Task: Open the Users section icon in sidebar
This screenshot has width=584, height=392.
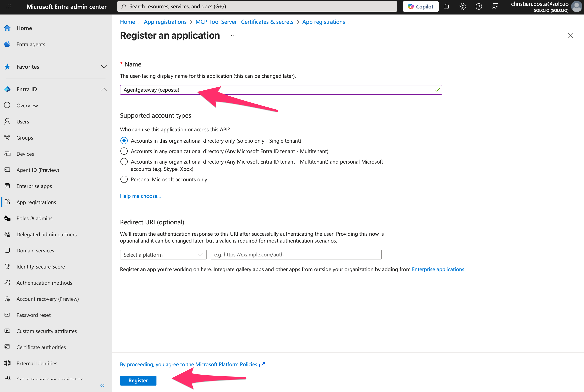Action: (7, 121)
